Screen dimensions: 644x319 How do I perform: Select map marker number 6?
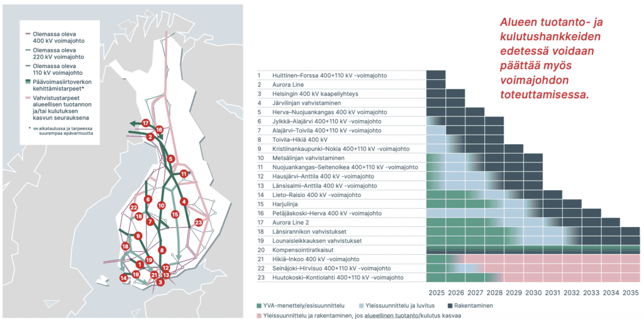(x=148, y=199)
